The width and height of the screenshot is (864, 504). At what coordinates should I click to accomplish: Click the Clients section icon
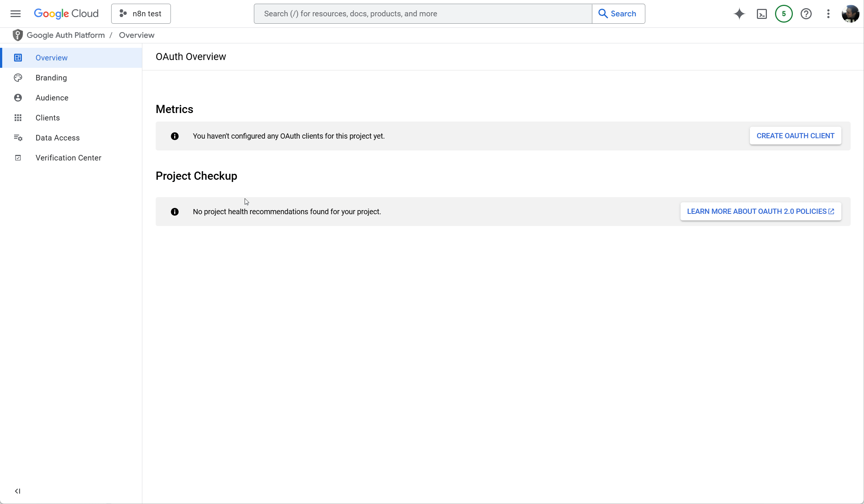click(17, 117)
